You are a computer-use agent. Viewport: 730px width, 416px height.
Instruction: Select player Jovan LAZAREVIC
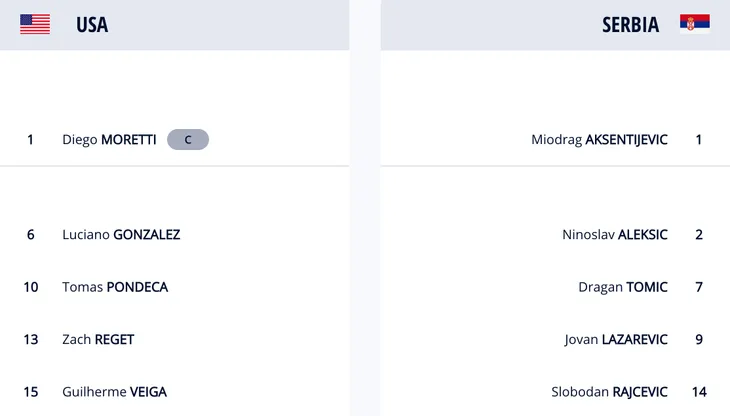[616, 340]
